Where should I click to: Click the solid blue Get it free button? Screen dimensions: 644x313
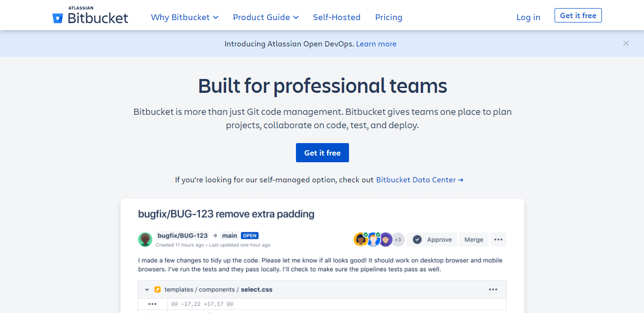coord(322,153)
